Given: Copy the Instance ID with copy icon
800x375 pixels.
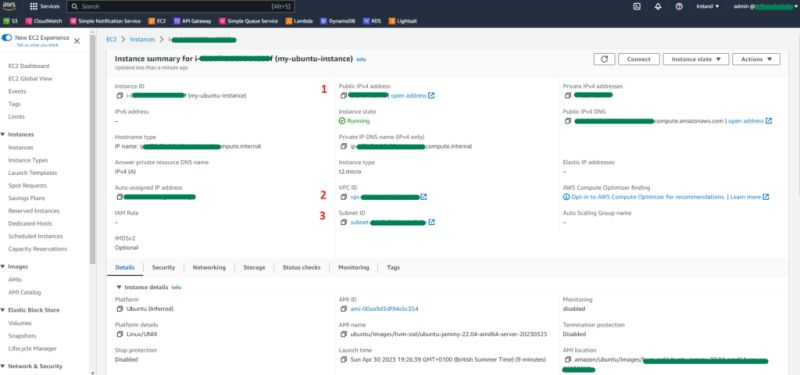Looking at the screenshot, I should click(x=119, y=95).
